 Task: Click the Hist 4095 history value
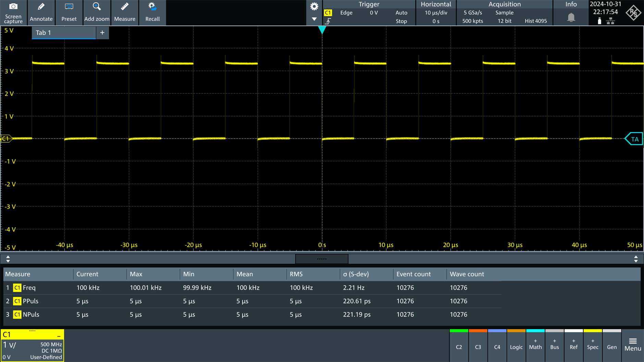point(536,21)
